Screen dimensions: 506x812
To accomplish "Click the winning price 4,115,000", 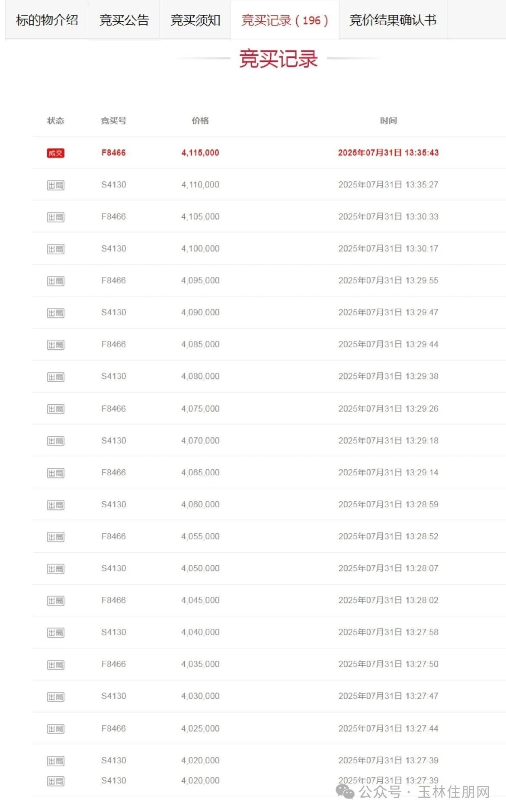I will click(200, 153).
